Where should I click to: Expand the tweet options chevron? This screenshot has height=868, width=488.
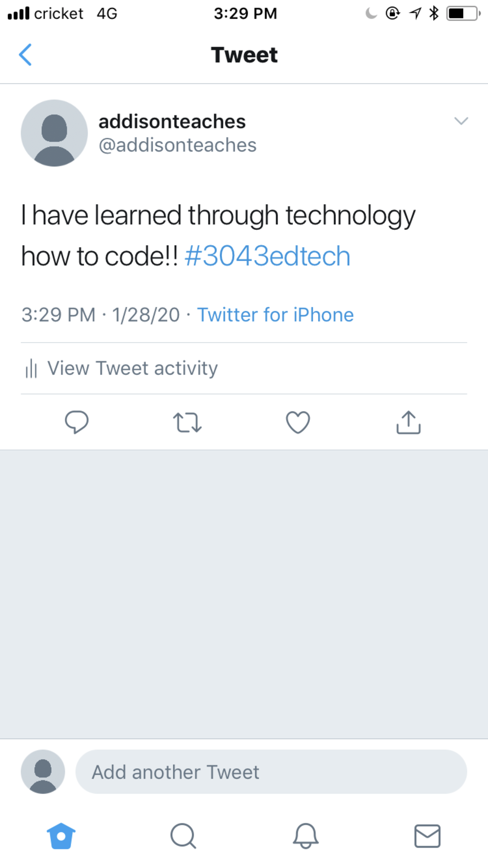click(461, 121)
